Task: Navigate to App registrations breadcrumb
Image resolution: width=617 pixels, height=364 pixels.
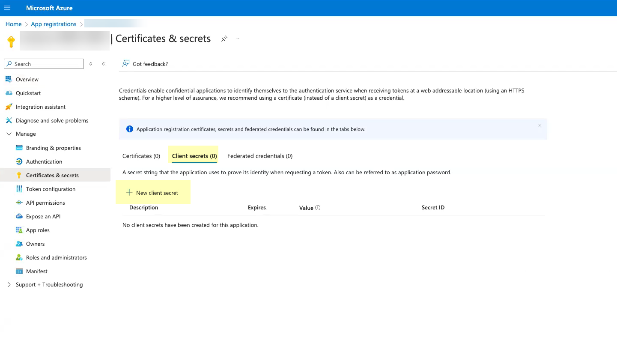Action: click(x=54, y=24)
